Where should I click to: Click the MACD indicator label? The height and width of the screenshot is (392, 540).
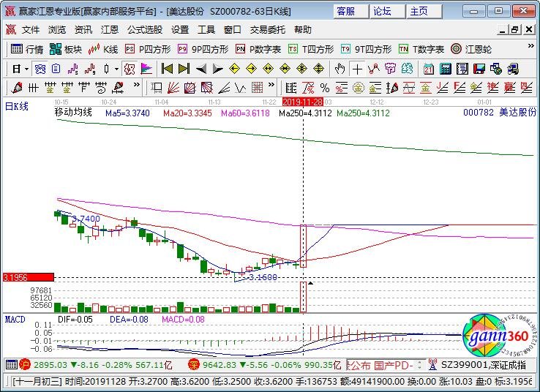click(15, 320)
